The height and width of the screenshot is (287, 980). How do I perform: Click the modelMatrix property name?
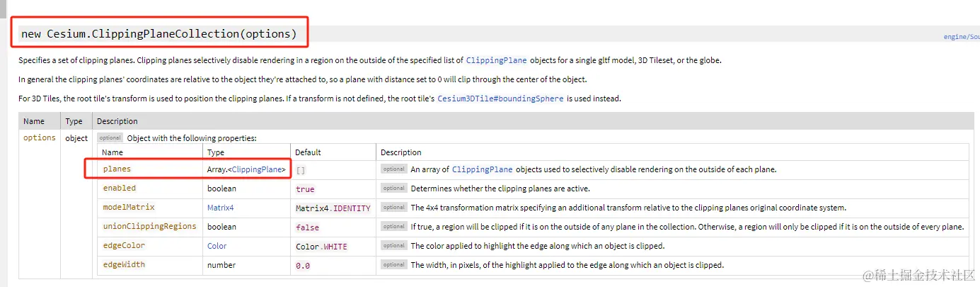[128, 208]
